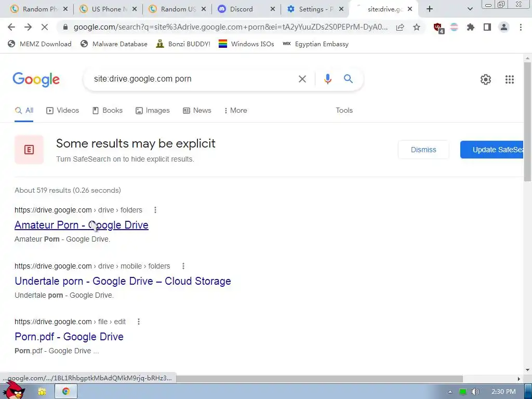
Task: Open the Extensions puzzle piece menu
Action: click(470, 27)
